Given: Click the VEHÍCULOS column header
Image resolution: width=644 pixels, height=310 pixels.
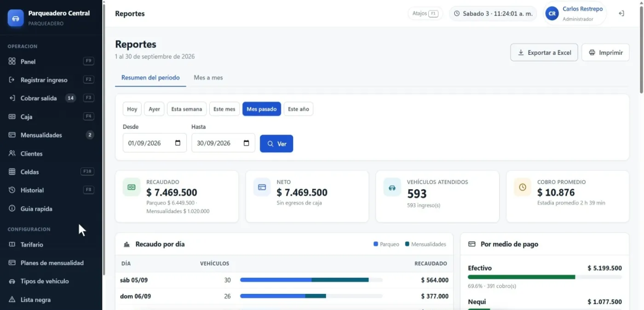Looking at the screenshot, I should [x=215, y=264].
